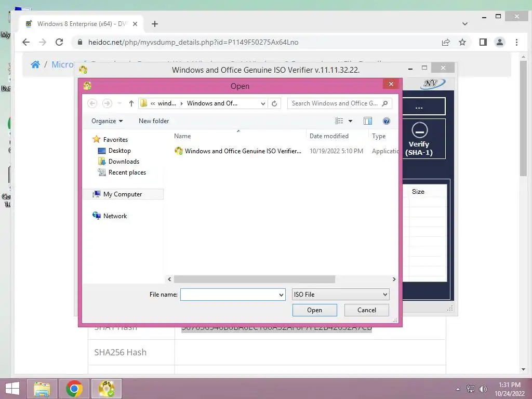The height and width of the screenshot is (399, 532).
Task: Open volume icon in system tray
Action: coord(483,389)
